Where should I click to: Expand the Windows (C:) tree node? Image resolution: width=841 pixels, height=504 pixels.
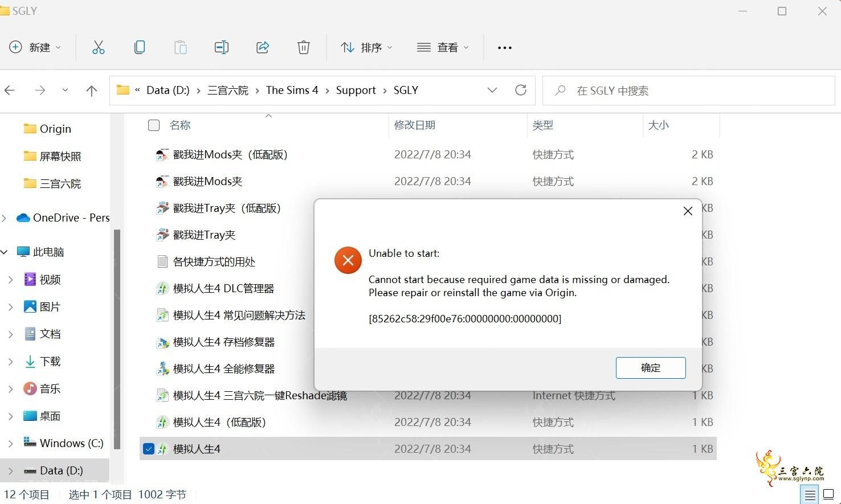[11, 444]
